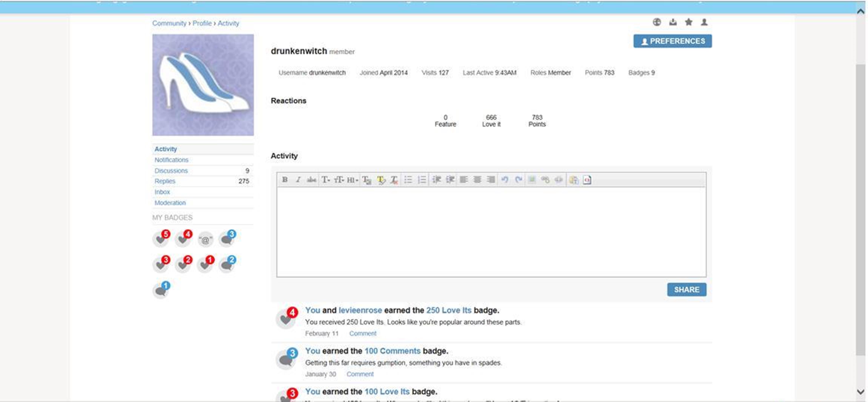
Task: Click the SHARE button
Action: (x=686, y=290)
